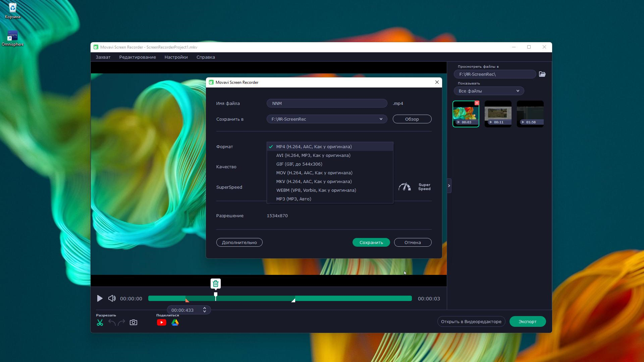The width and height of the screenshot is (644, 362).
Task: Open the Capture menu
Action: click(x=103, y=57)
